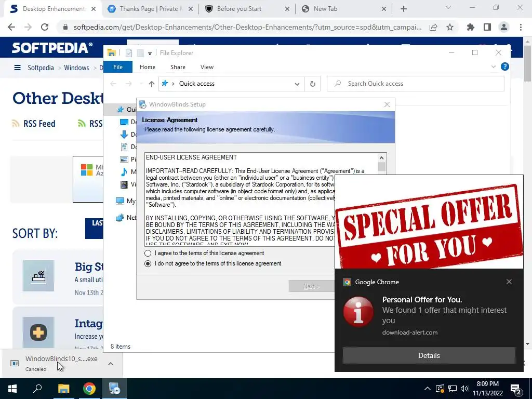Click properties icon in Explorer title bar

point(129,53)
